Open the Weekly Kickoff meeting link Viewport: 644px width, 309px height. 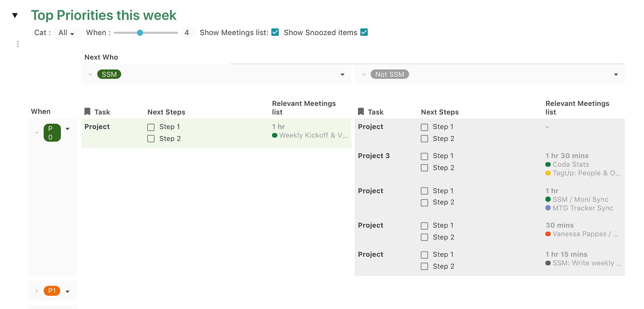pos(313,135)
